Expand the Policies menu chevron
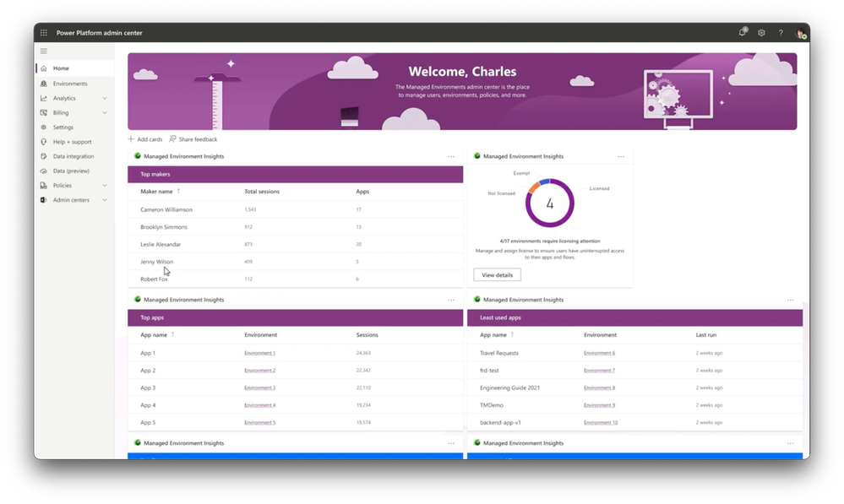The height and width of the screenshot is (504, 844). (x=105, y=186)
